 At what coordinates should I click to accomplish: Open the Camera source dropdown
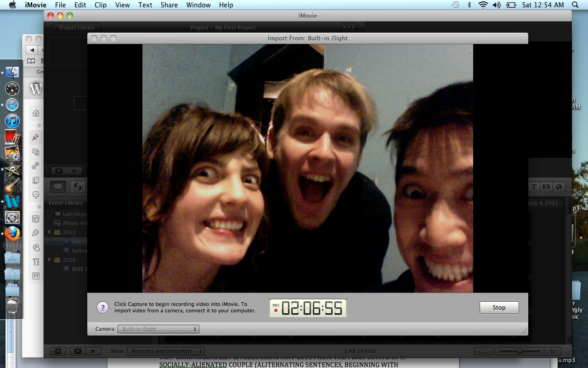(158, 329)
